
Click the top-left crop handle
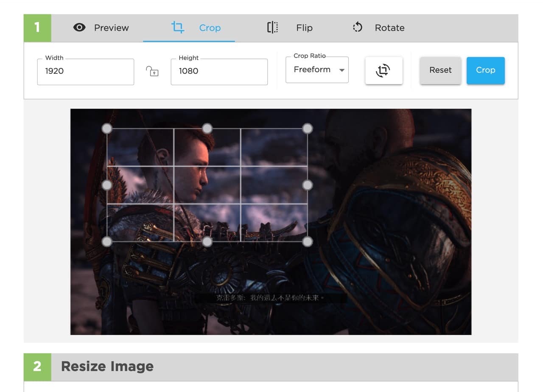click(107, 129)
